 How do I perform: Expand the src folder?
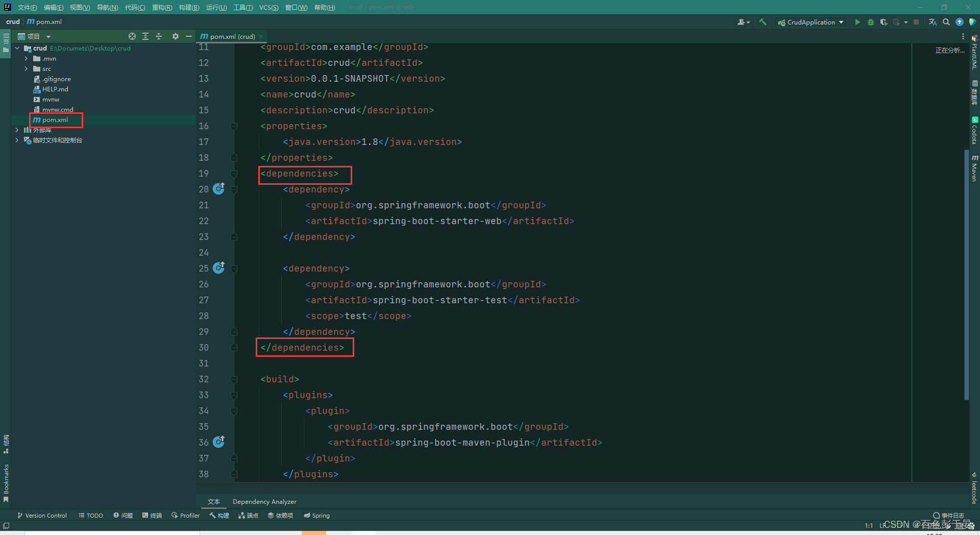tap(26, 69)
